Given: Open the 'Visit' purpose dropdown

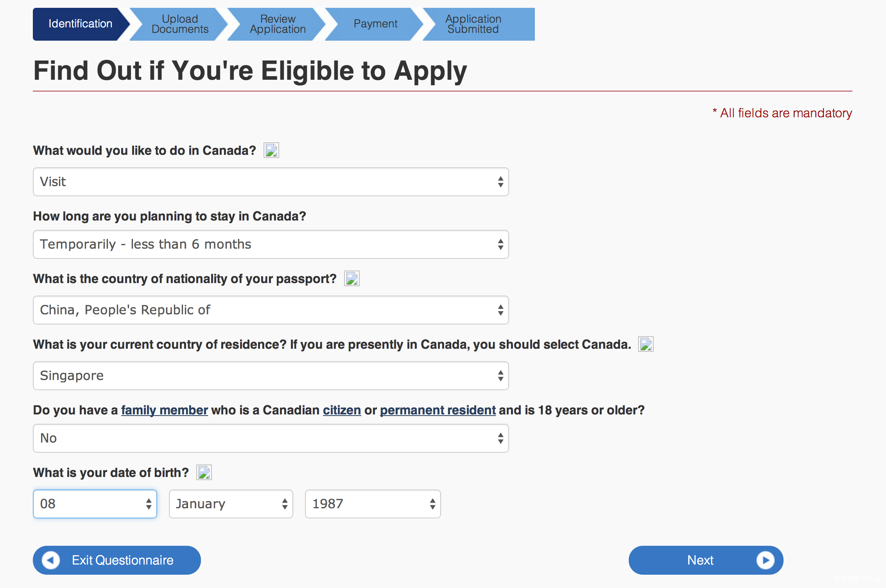Looking at the screenshot, I should point(271,182).
